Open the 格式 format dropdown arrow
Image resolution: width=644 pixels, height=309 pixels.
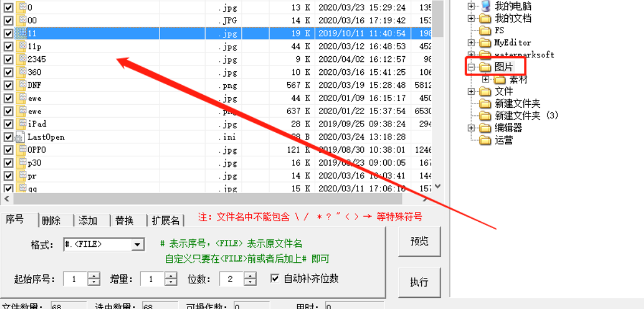(x=137, y=245)
